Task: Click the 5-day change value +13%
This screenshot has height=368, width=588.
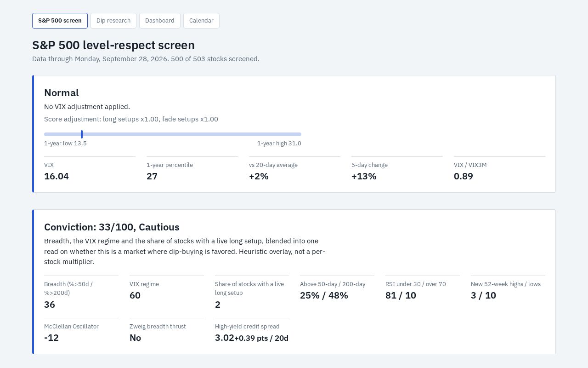Action: pos(364,176)
